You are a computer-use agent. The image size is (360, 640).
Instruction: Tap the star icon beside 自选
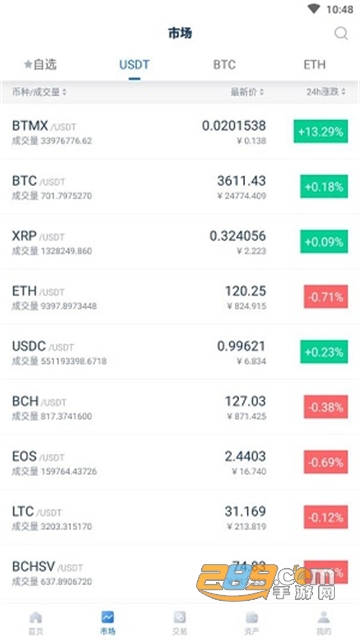click(28, 64)
